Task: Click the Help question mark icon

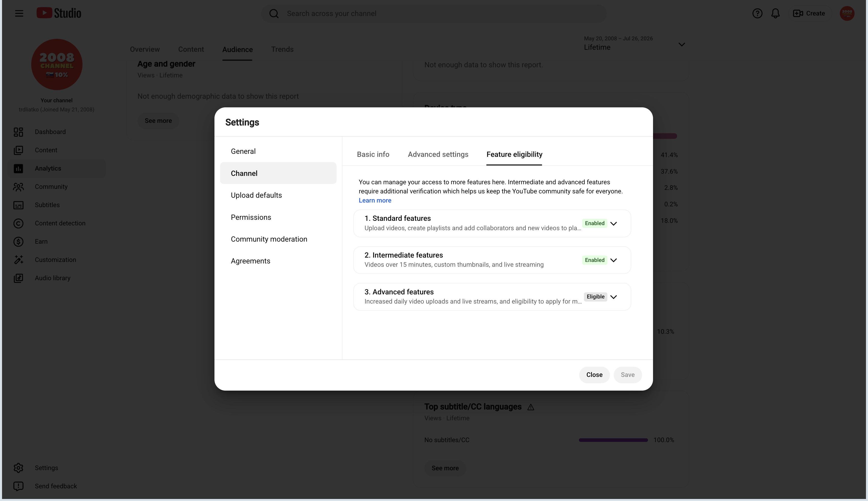Action: [x=757, y=13]
